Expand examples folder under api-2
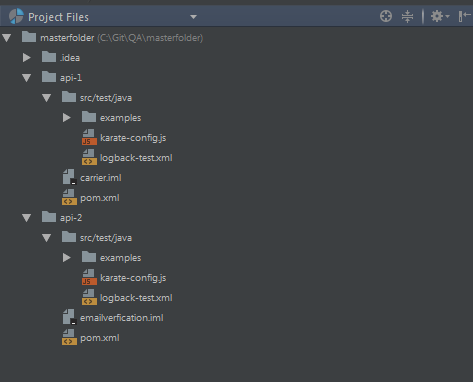The height and width of the screenshot is (382, 473). click(67, 258)
